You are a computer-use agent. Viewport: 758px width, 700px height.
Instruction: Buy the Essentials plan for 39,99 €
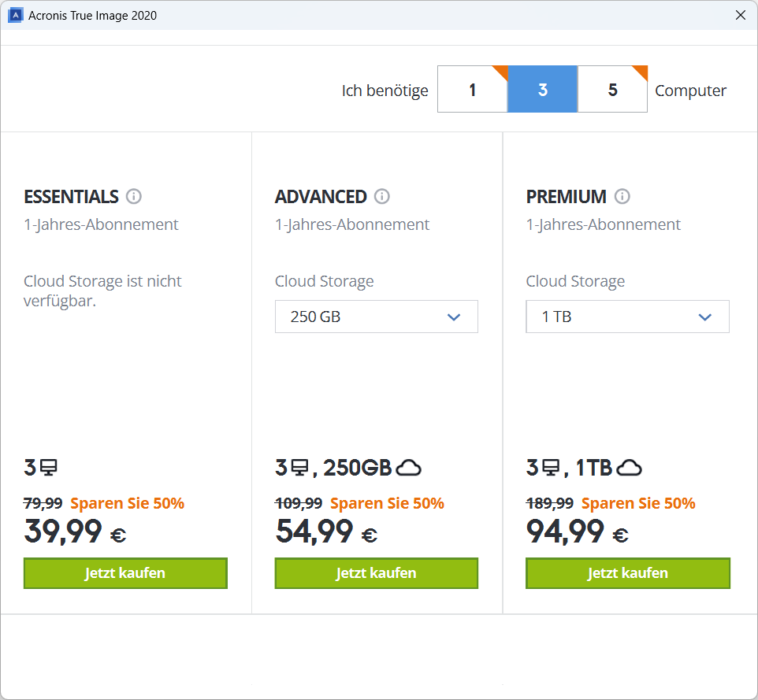tap(125, 573)
